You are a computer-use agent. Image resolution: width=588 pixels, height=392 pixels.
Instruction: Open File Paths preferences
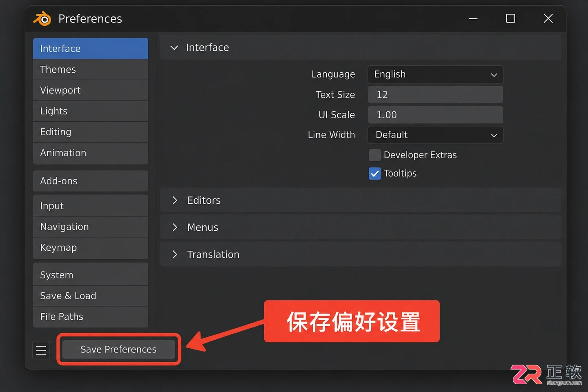click(x=91, y=317)
